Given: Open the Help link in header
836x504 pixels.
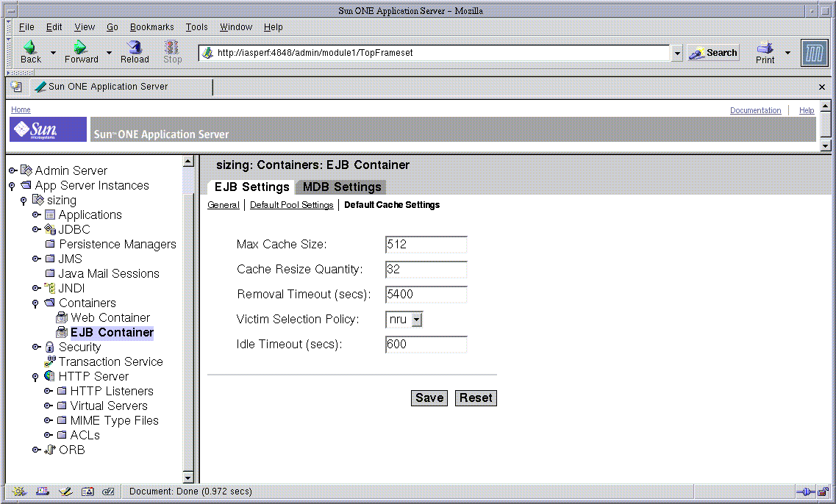Looking at the screenshot, I should [806, 110].
